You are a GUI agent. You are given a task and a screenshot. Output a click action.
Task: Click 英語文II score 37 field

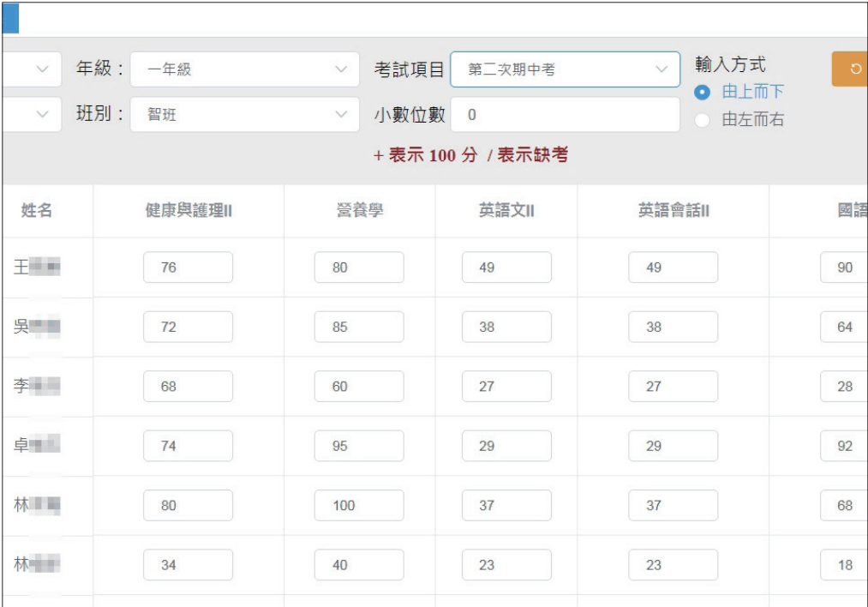506,506
